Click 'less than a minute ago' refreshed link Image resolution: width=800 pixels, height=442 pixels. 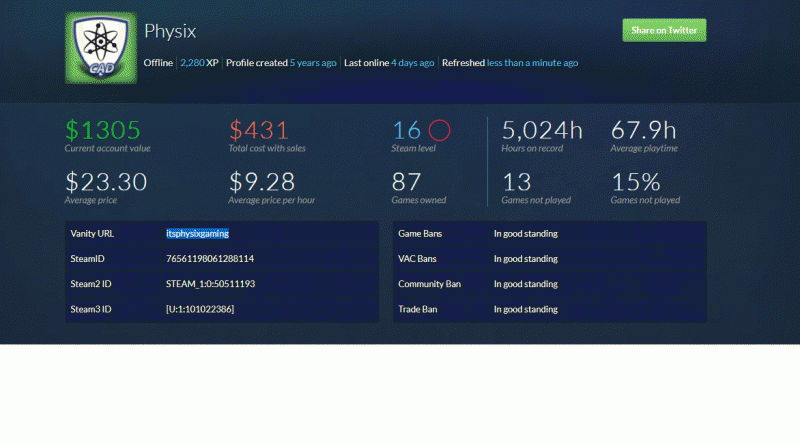[533, 63]
